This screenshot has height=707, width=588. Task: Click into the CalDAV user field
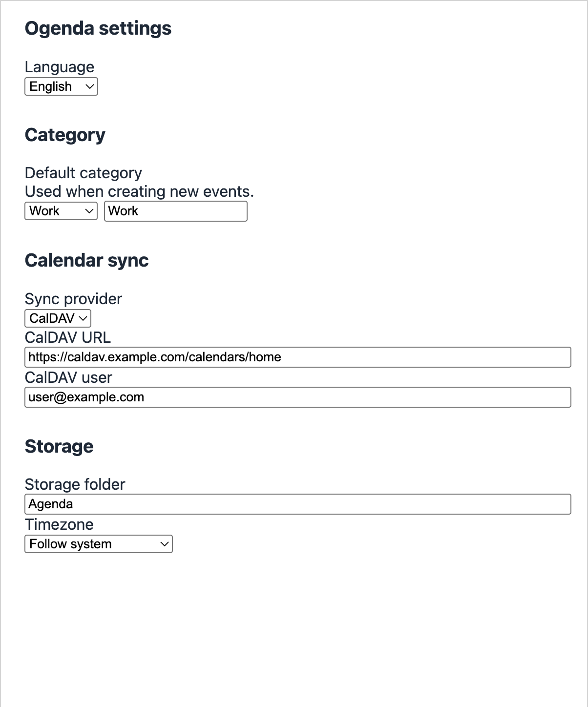[298, 397]
